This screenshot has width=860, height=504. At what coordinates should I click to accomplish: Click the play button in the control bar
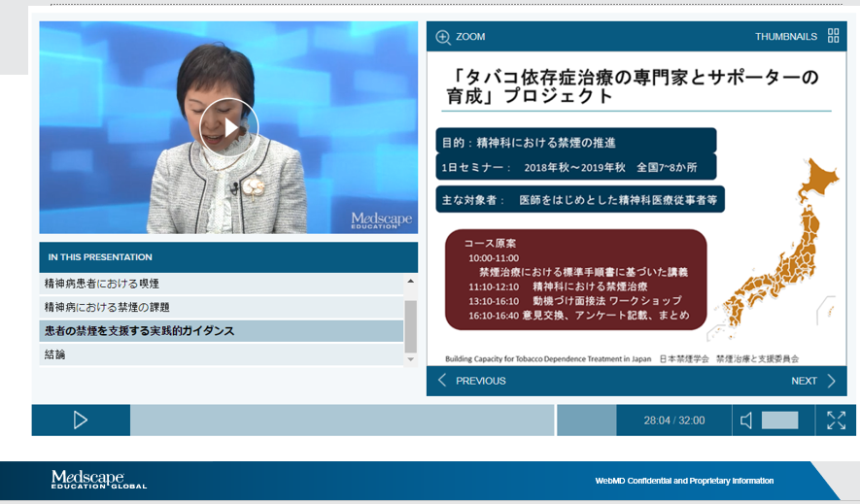point(81,420)
